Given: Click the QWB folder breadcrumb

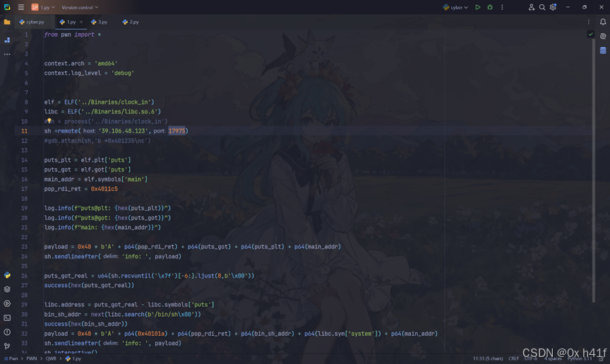Looking at the screenshot, I should pos(51,358).
